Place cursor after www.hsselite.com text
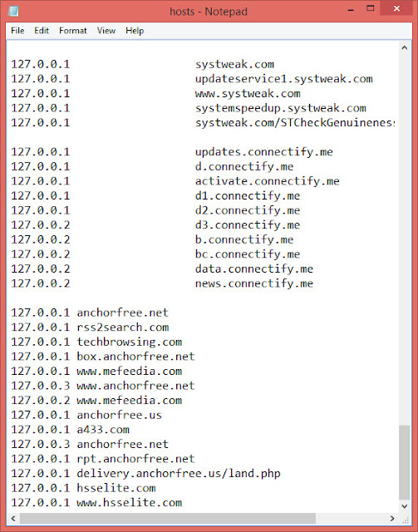Viewport: 418px width, 532px height. (x=183, y=502)
